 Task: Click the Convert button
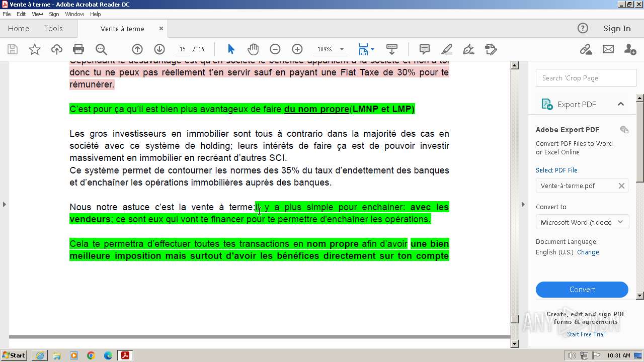pos(582,290)
